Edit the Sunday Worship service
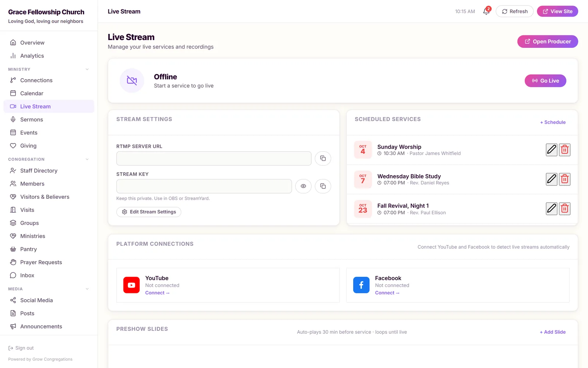588x368 pixels. (x=552, y=150)
